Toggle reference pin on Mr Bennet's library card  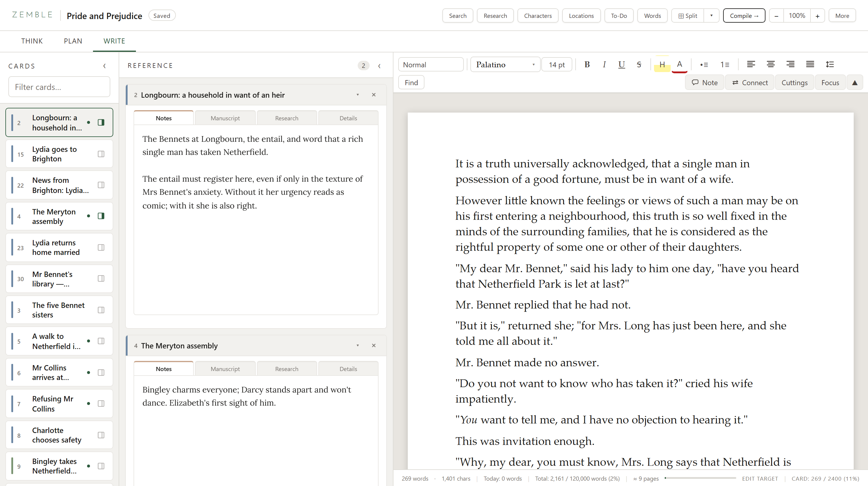click(x=101, y=278)
